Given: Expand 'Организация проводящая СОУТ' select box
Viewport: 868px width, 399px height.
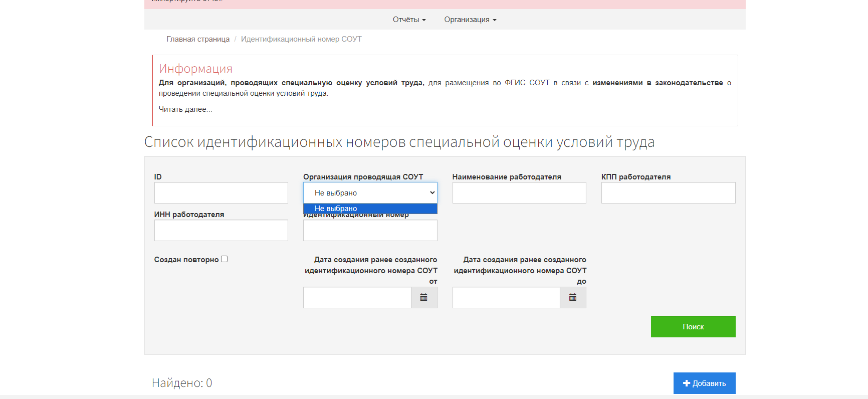Looking at the screenshot, I should pyautogui.click(x=370, y=192).
